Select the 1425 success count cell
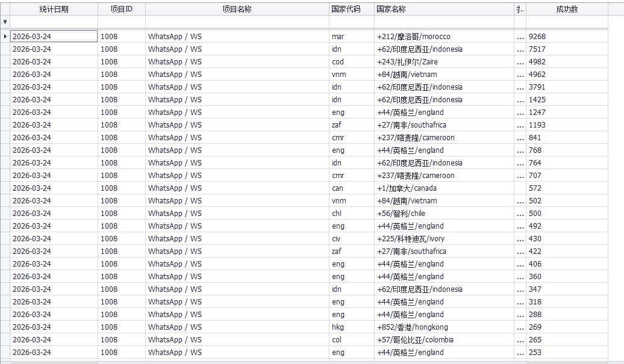Image resolution: width=624 pixels, height=364 pixels. pyautogui.click(x=567, y=99)
